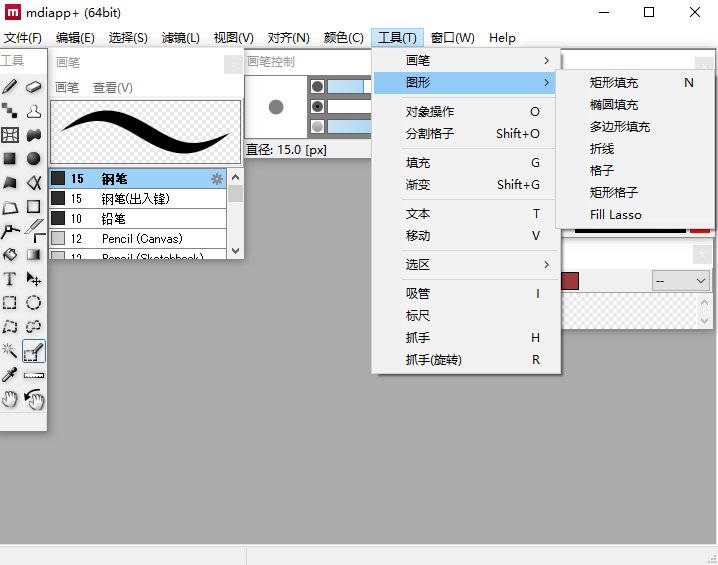Select 渐变 Shift+G menu item

pos(466,185)
